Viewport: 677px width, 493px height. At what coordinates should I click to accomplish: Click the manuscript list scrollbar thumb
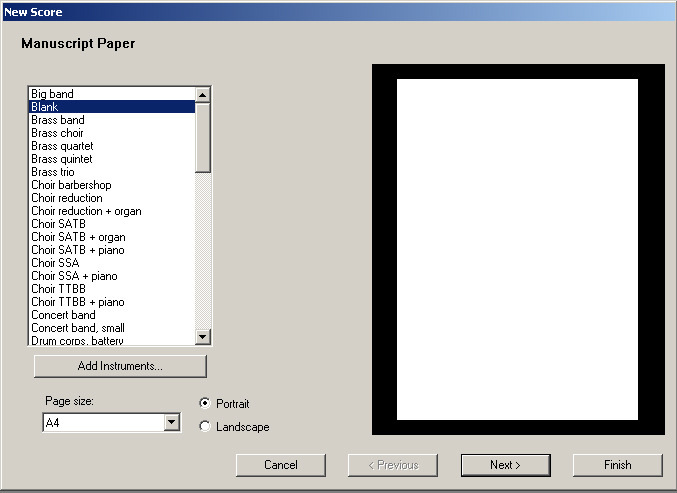[202, 137]
